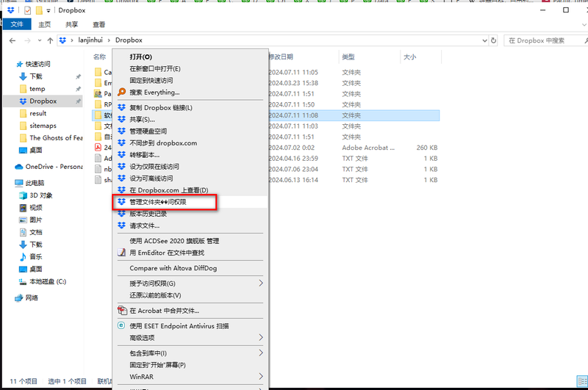The height and width of the screenshot is (390, 588).
Task: Choose 请求文件... option
Action: pos(190,226)
